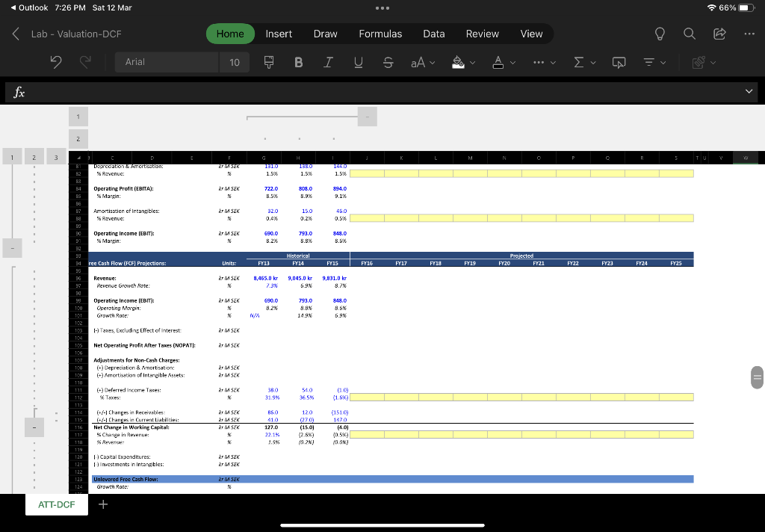Activate the format painter tool
The height and width of the screenshot is (532, 765).
point(269,62)
